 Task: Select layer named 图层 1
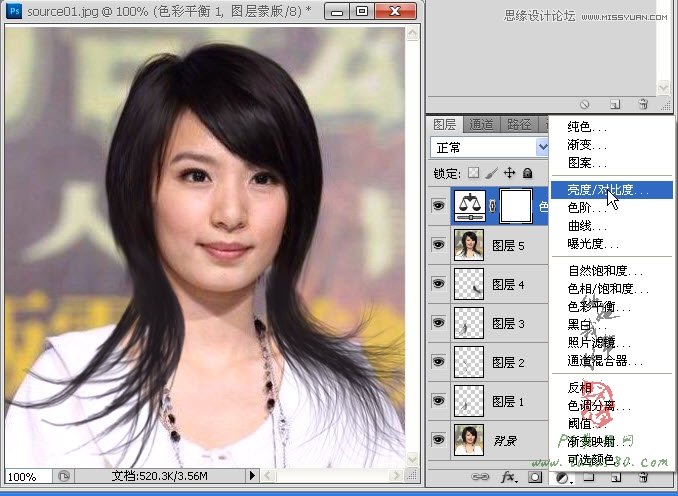[x=508, y=401]
